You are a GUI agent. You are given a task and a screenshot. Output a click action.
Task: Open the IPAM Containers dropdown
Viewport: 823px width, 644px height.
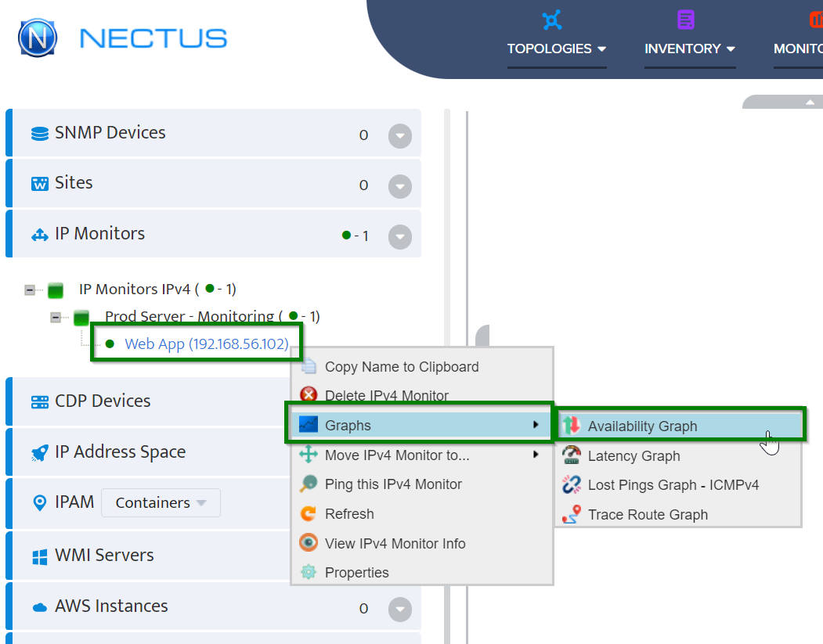pyautogui.click(x=161, y=502)
